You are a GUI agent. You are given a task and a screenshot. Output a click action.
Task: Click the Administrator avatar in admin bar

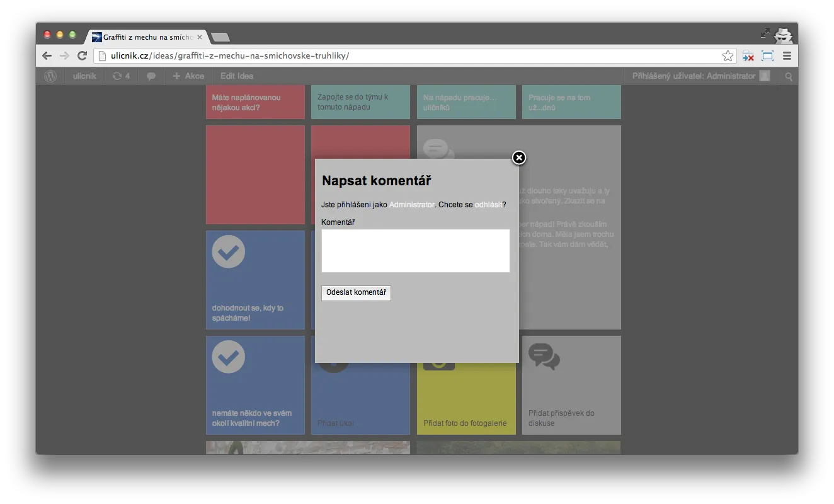point(764,76)
